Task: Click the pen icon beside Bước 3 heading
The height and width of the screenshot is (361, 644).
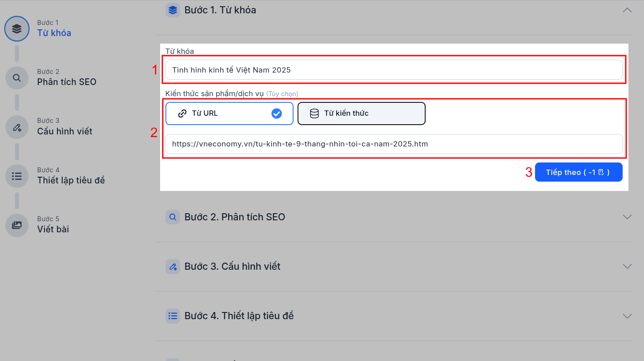Action: (173, 267)
